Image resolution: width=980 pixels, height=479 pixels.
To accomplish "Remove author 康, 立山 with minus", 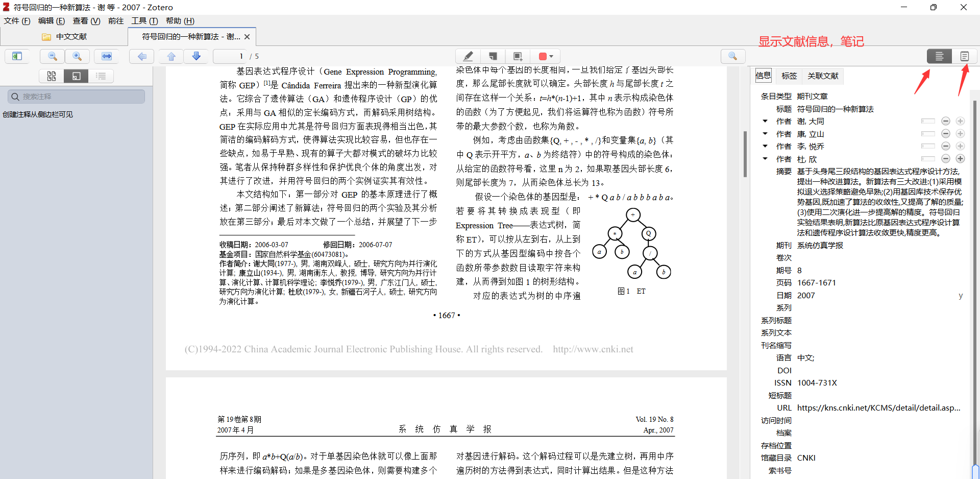I will [x=946, y=134].
